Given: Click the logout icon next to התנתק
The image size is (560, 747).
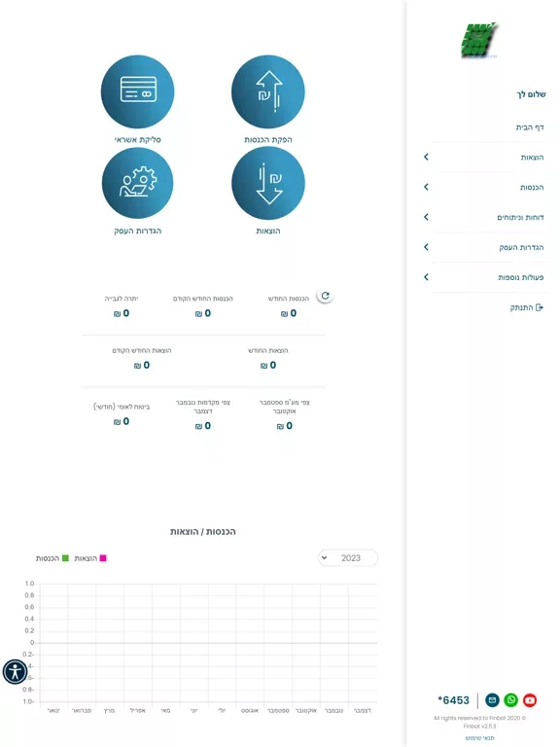Looking at the screenshot, I should click(x=540, y=307).
